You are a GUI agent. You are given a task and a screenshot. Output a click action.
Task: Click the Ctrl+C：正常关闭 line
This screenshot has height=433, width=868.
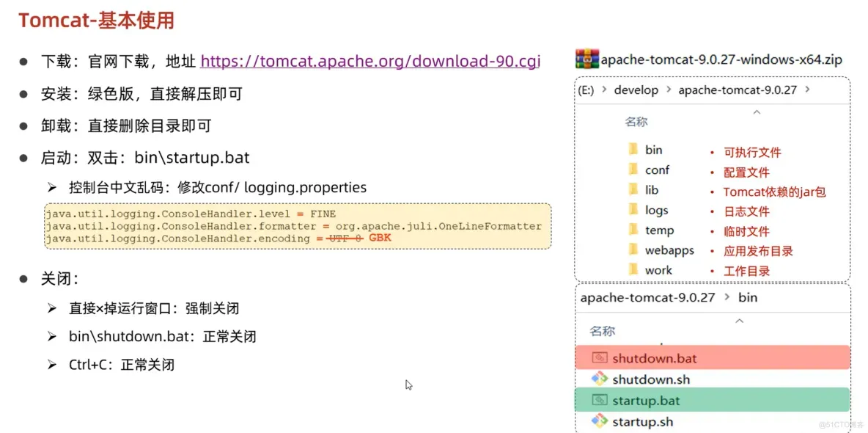(x=122, y=365)
